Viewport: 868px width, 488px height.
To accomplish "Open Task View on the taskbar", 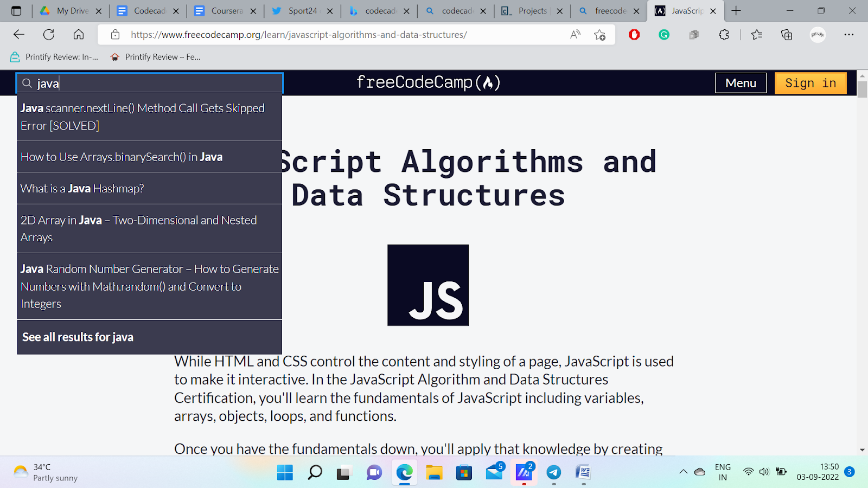I will coord(344,472).
